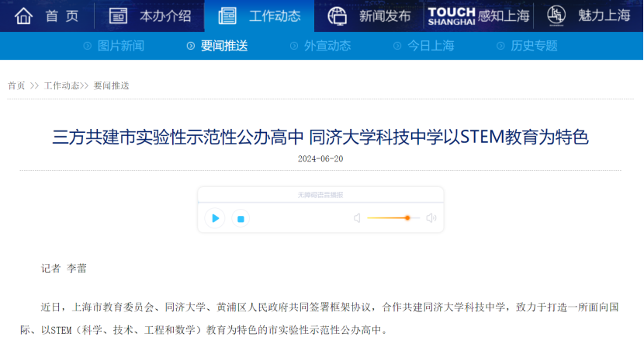Open the 首页 navigation item
This screenshot has width=644, height=344.
pos(61,16)
